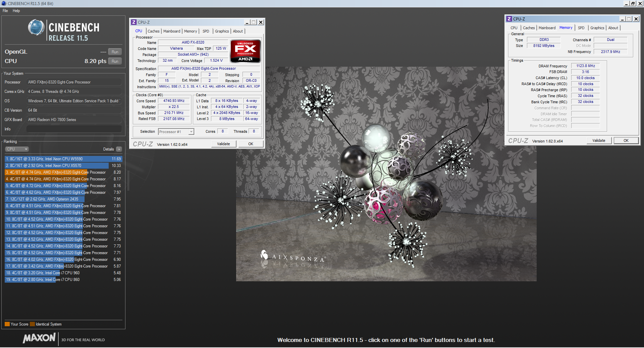The height and width of the screenshot is (348, 644).
Task: Click the GFX Board field AMD Radeon HD 7800
Action: click(74, 120)
